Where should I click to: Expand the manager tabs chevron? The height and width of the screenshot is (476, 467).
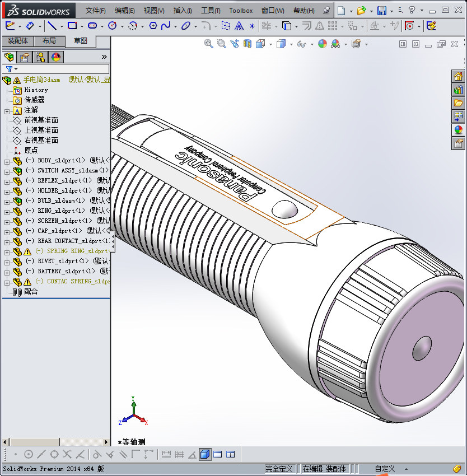(x=104, y=57)
